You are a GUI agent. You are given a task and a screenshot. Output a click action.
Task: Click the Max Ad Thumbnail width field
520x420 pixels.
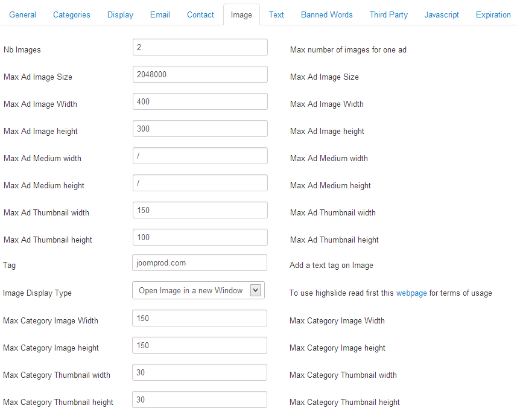[x=200, y=211]
